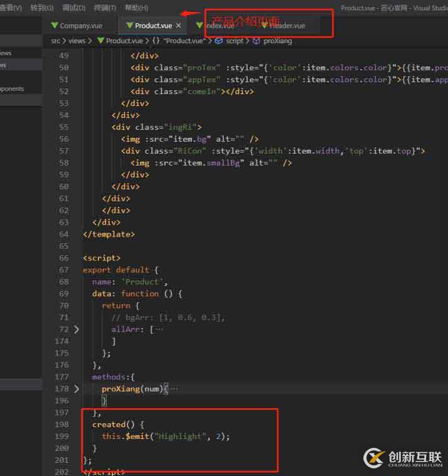The width and height of the screenshot is (448, 476).
Task: Open the 查看(V) menu
Action: click(11, 8)
